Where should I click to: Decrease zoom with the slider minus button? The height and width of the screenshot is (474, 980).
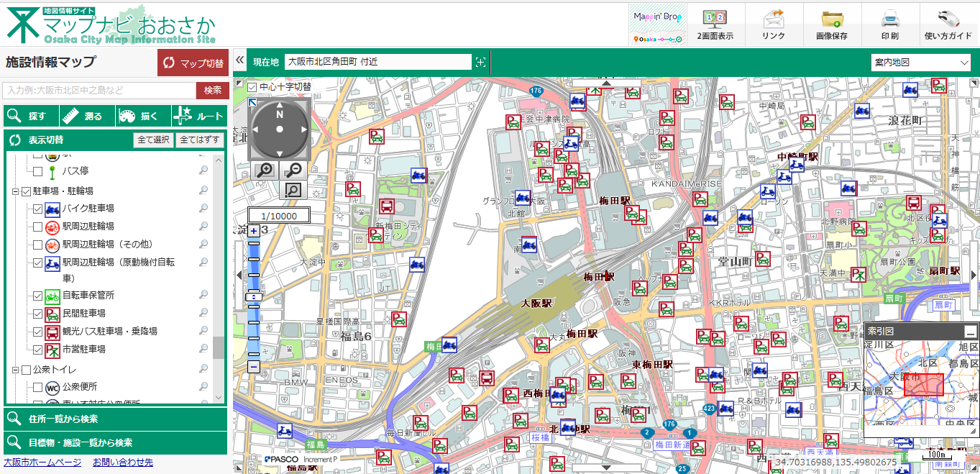click(254, 367)
